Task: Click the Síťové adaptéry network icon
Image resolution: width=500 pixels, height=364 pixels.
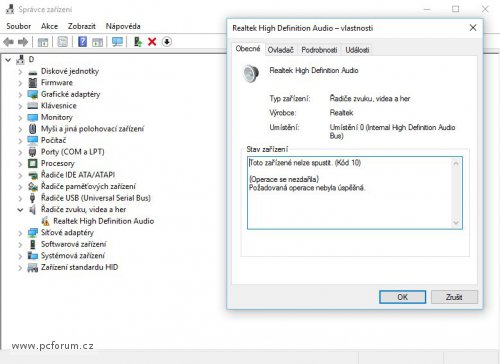Action: [x=33, y=233]
